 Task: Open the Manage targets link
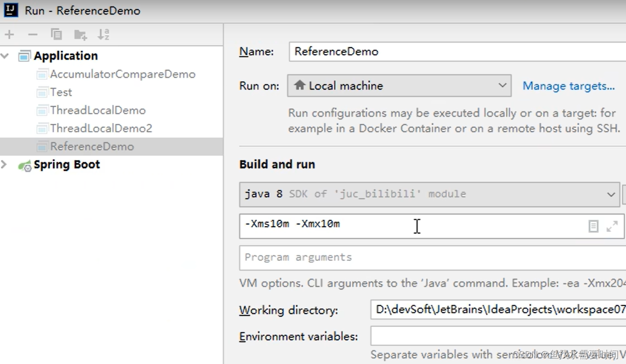(x=568, y=86)
